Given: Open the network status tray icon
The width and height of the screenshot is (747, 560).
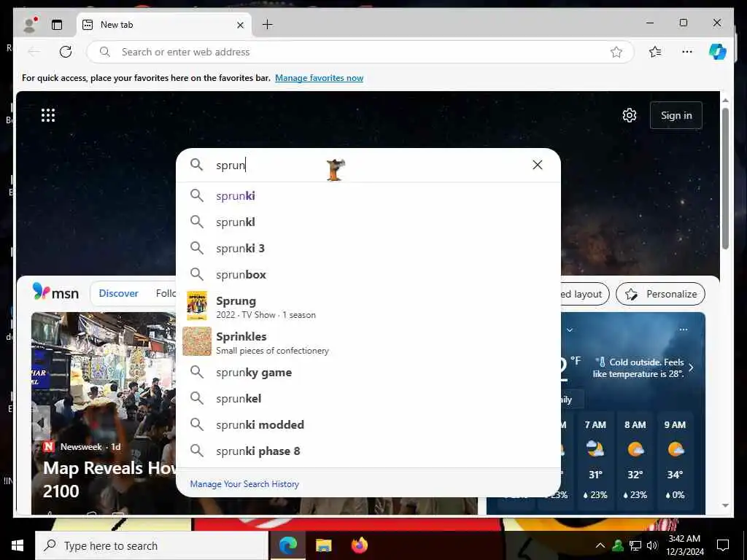Looking at the screenshot, I should 635,545.
